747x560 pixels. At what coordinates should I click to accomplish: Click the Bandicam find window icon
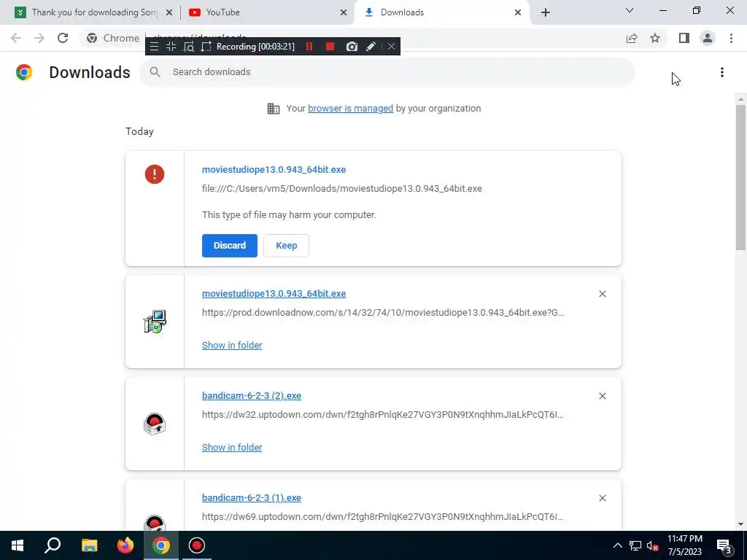(189, 47)
